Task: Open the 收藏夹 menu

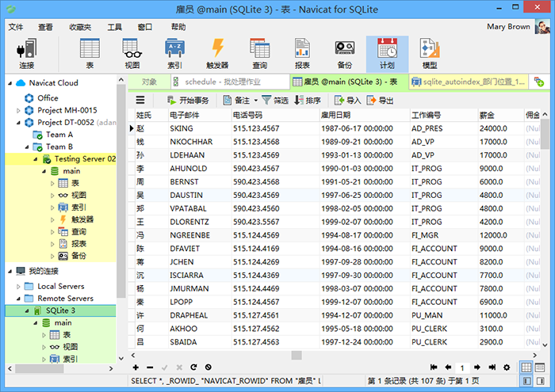Action: [80, 27]
